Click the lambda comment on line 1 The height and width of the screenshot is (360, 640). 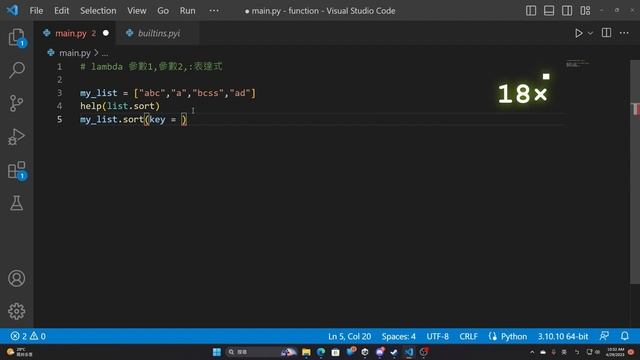pyautogui.click(x=151, y=67)
